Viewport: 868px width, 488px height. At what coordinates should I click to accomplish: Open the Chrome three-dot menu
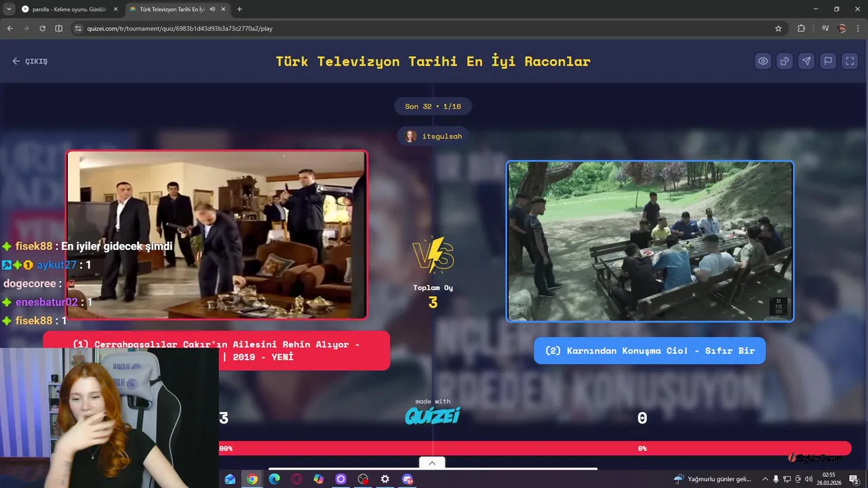coord(858,28)
